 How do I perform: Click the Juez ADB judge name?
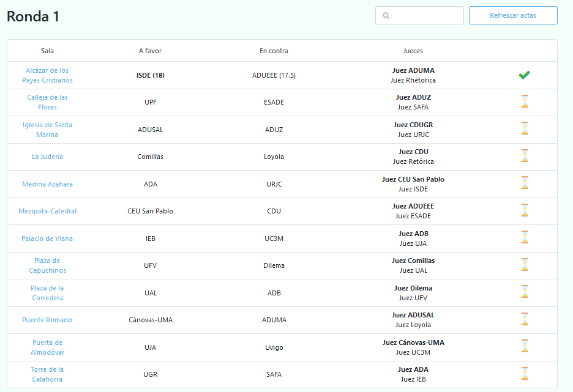(413, 234)
